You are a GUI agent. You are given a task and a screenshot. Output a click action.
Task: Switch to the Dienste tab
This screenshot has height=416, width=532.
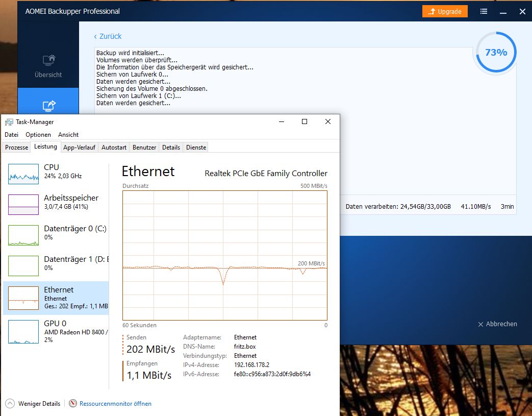196,148
